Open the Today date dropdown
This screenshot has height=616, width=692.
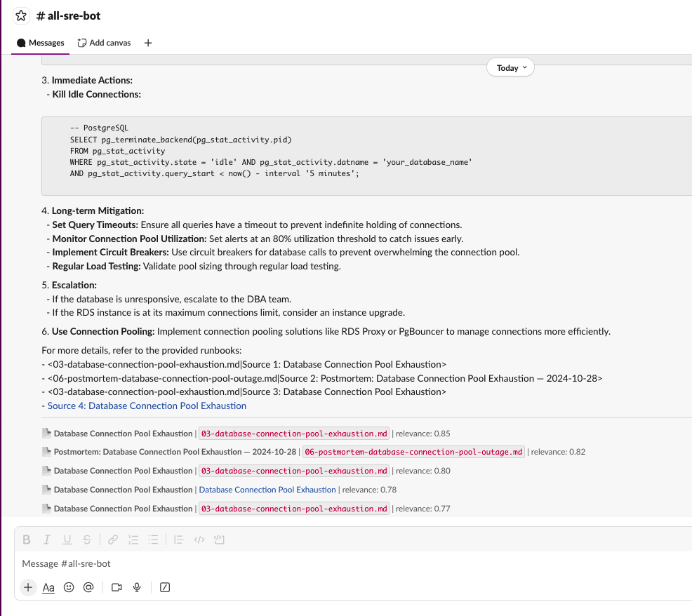pos(510,68)
